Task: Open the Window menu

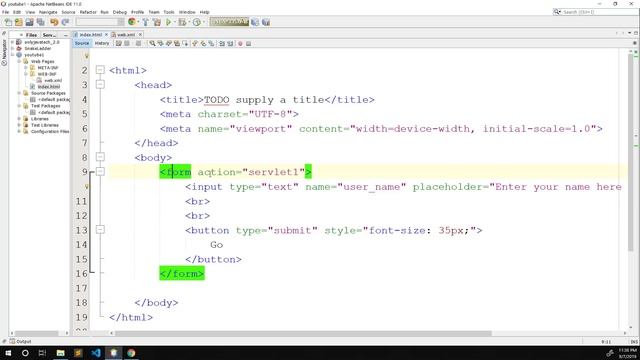Action: (x=187, y=12)
